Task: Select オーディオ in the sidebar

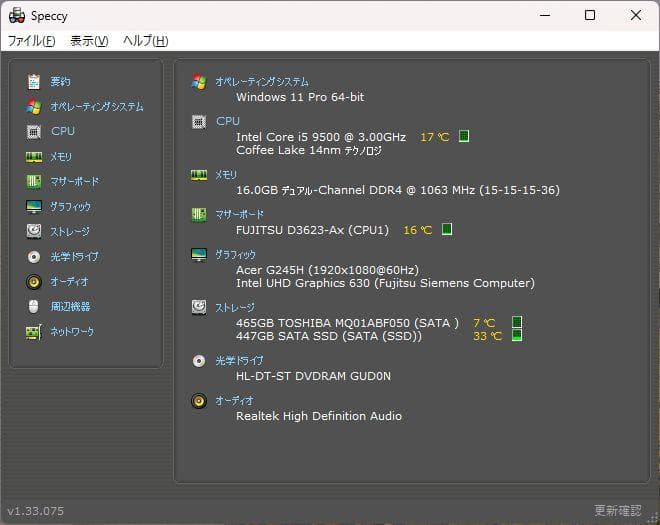Action: coord(69,281)
